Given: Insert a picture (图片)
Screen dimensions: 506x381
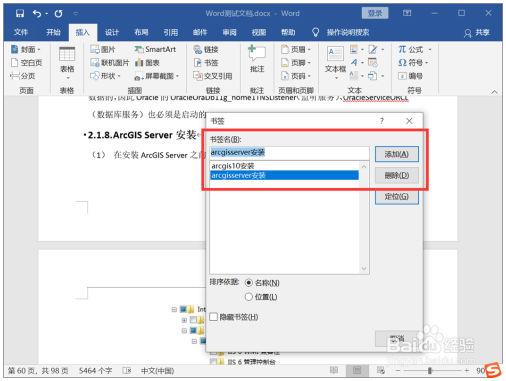Looking at the screenshot, I should (x=103, y=49).
